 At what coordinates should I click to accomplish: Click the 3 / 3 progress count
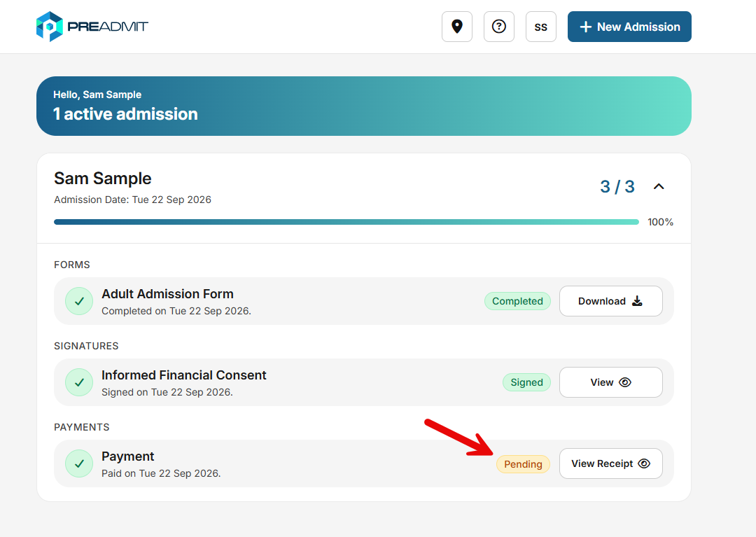tap(617, 186)
